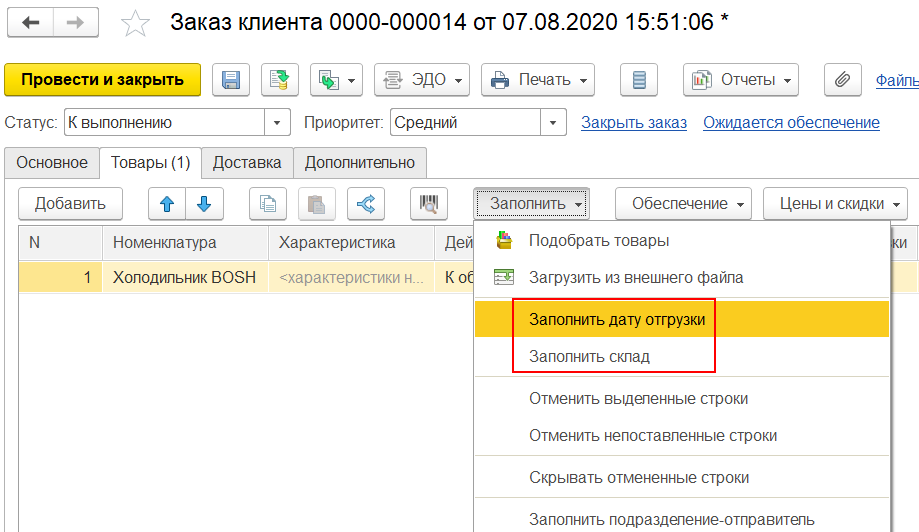Switch to the Доставка tab
Screen dimensions: 919x532
tap(247, 162)
